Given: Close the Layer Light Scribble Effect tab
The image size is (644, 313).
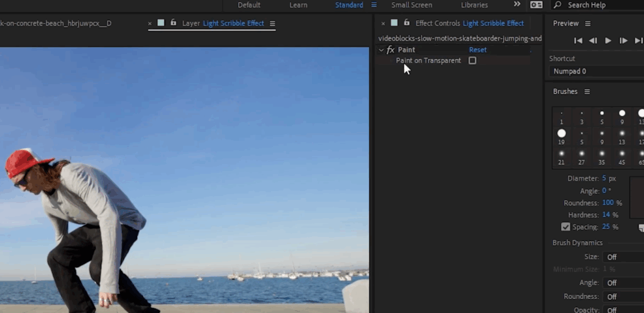Looking at the screenshot, I should (x=150, y=23).
